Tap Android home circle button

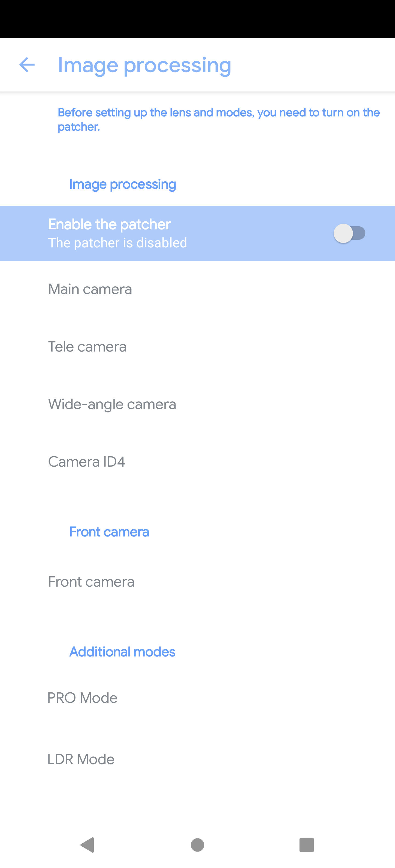coord(197,845)
